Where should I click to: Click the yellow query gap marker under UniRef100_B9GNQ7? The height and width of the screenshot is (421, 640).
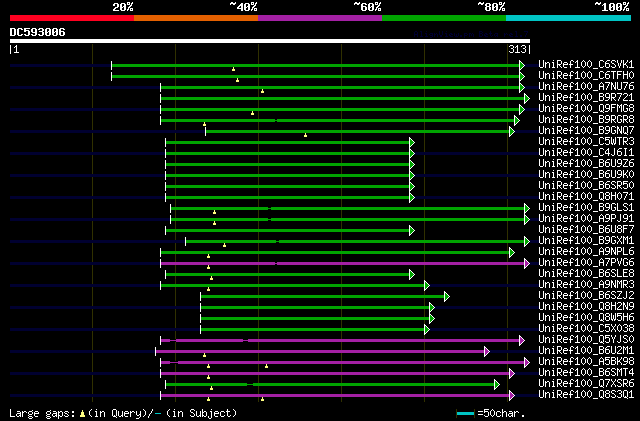(305, 135)
